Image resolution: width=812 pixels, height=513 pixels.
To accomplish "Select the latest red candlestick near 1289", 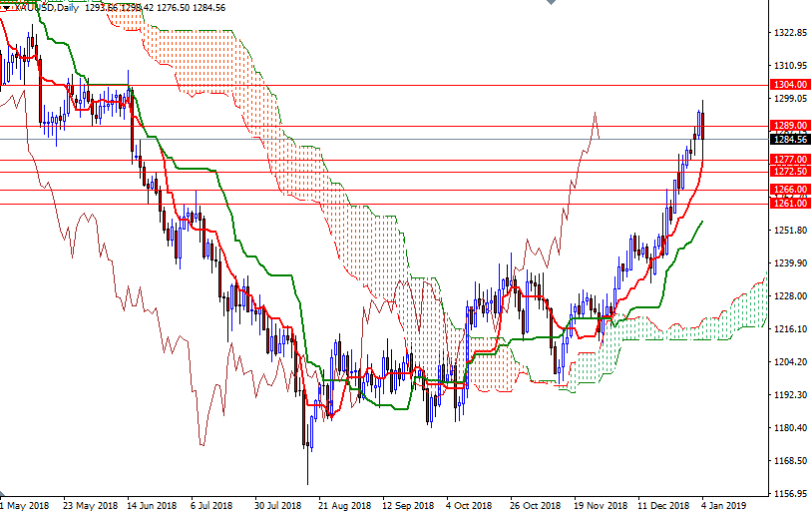I will click(702, 125).
